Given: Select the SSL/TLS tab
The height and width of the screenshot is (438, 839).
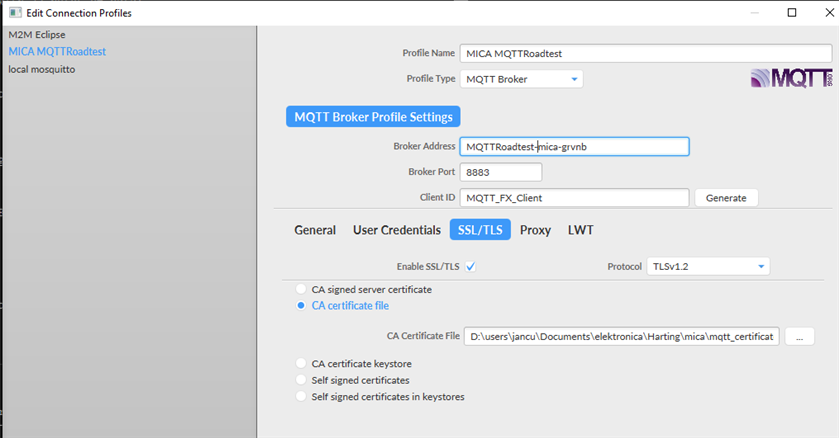Looking at the screenshot, I should point(480,230).
